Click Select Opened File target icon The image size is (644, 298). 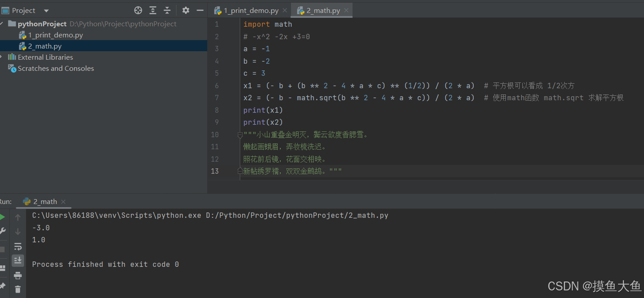pos(138,10)
